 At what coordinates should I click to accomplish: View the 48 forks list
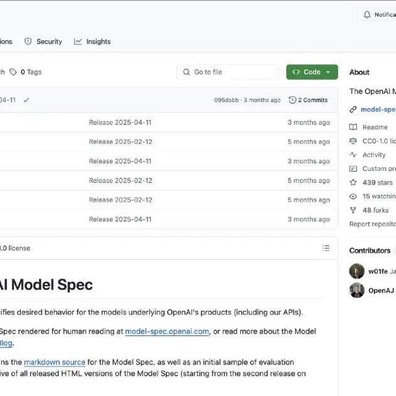click(376, 210)
